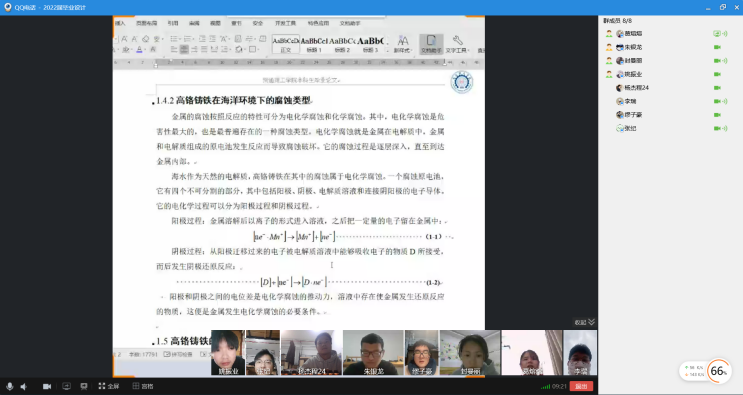Viewport: 743px width, 395px height.
Task: Apply the 正文 body text style
Action: tap(286, 44)
